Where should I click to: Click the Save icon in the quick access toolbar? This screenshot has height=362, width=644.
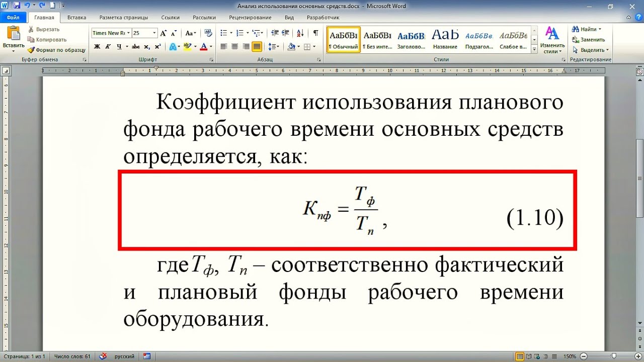pyautogui.click(x=17, y=6)
